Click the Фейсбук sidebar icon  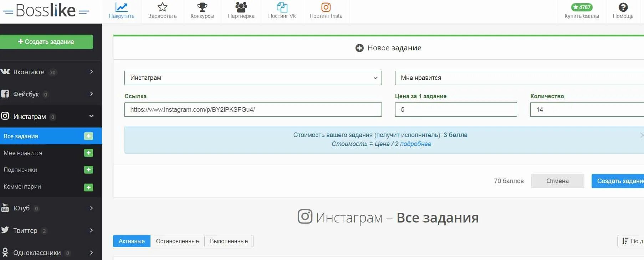5,94
